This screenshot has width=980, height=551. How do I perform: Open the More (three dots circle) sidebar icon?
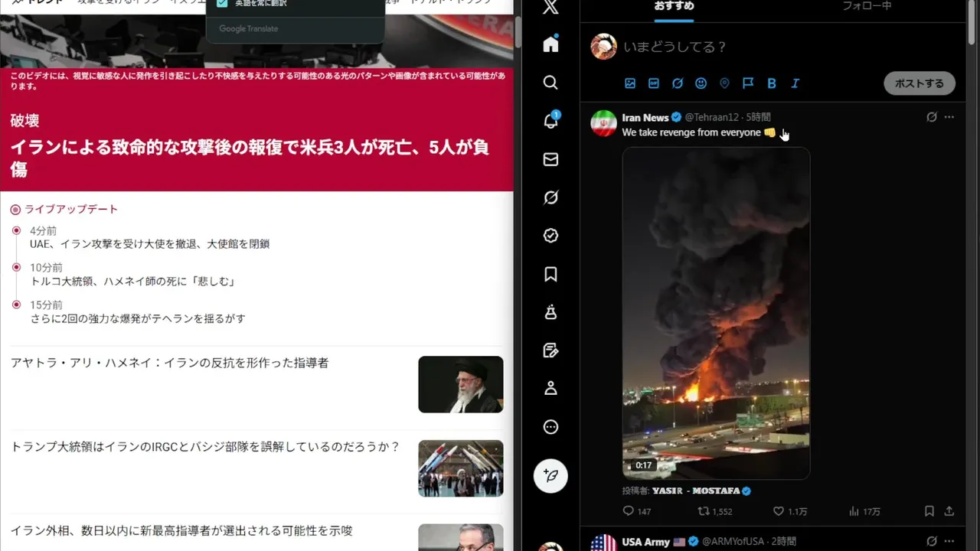pyautogui.click(x=550, y=427)
